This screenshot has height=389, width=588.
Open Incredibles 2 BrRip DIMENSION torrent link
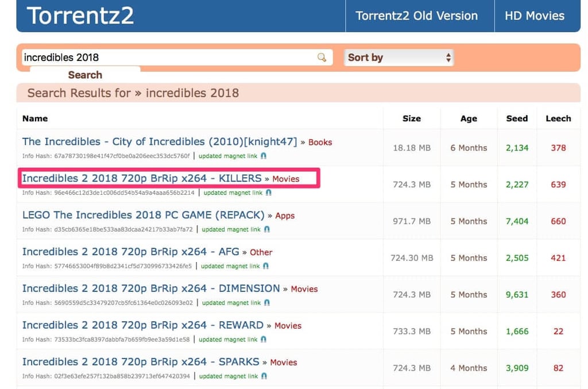(151, 288)
